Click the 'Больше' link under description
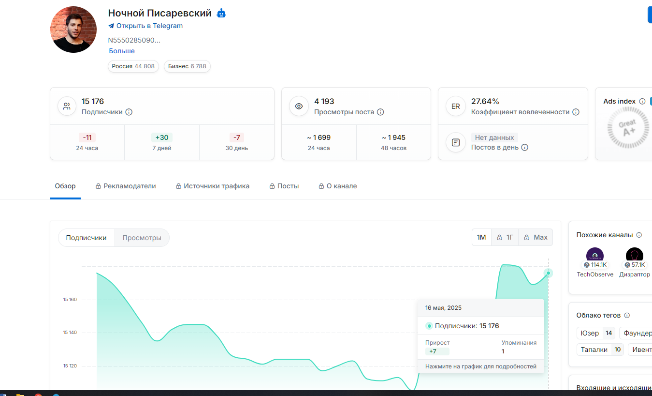This screenshot has width=652, height=396. 121,51
